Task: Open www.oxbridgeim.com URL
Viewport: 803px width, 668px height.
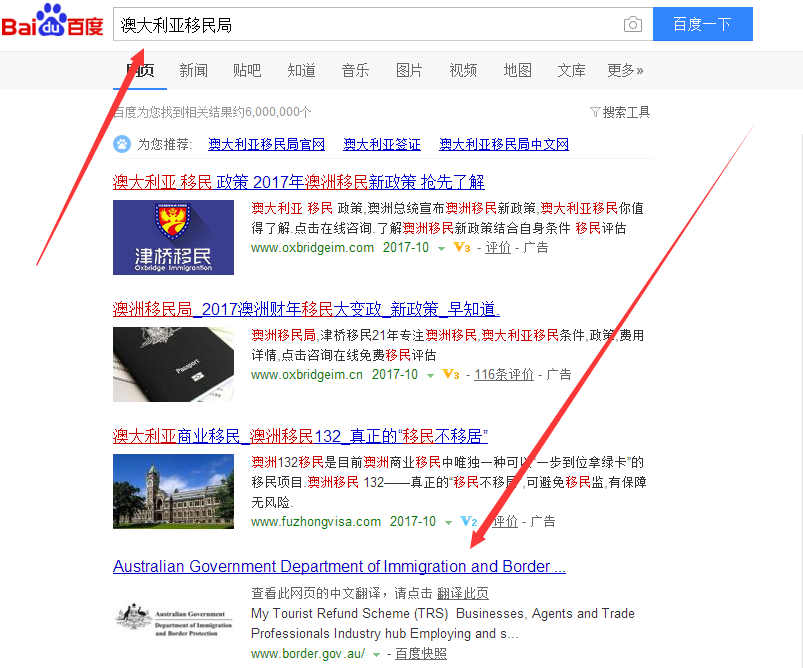Action: tap(312, 247)
